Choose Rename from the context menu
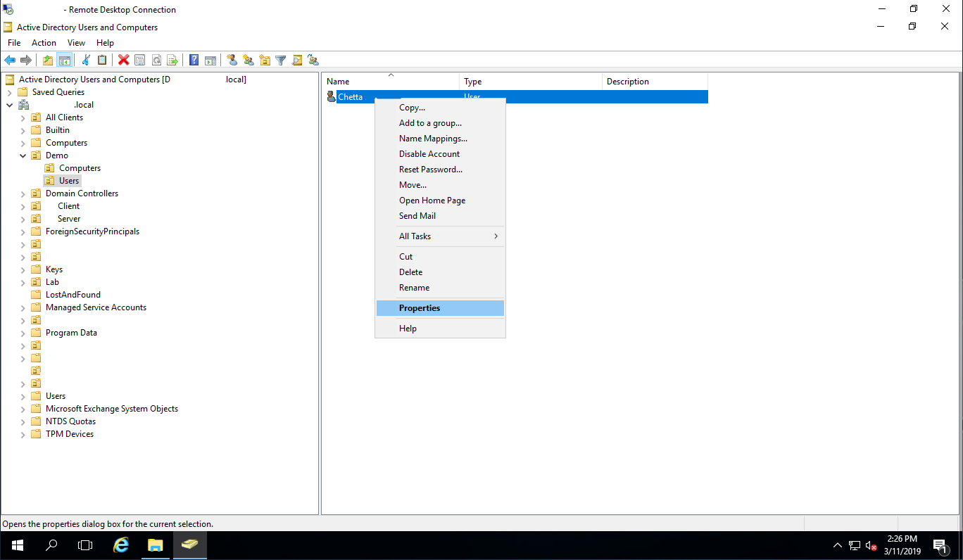The image size is (963, 560). click(x=440, y=288)
